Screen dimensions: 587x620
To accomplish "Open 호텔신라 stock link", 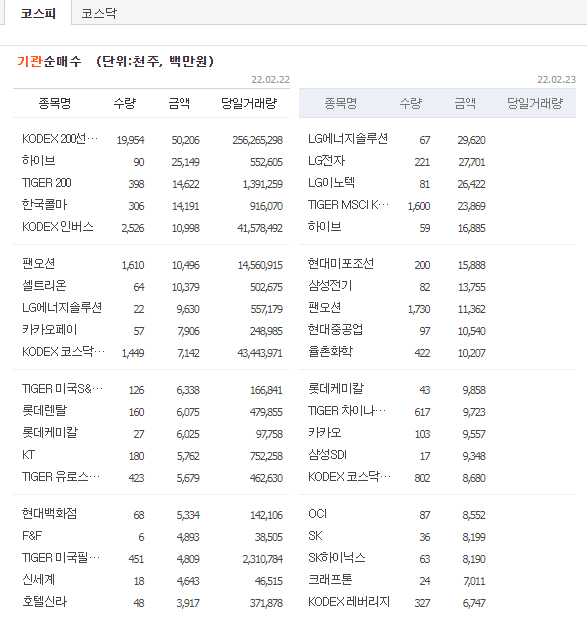I will 45,602.
